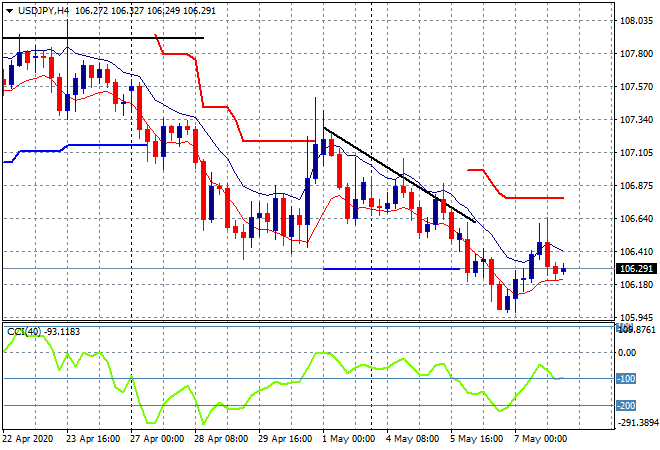This screenshot has width=660, height=450.
Task: Click time axis label 29 Apr 16:00
Action: [x=285, y=439]
